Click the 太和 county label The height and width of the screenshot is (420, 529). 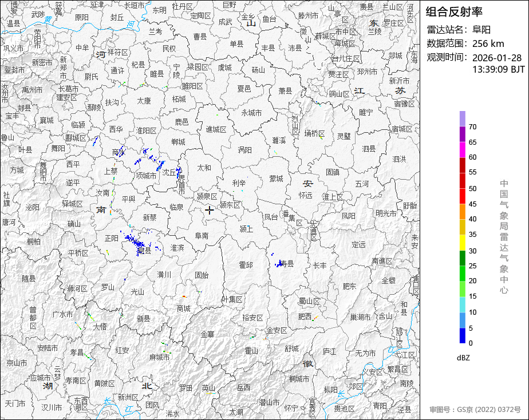204,168
